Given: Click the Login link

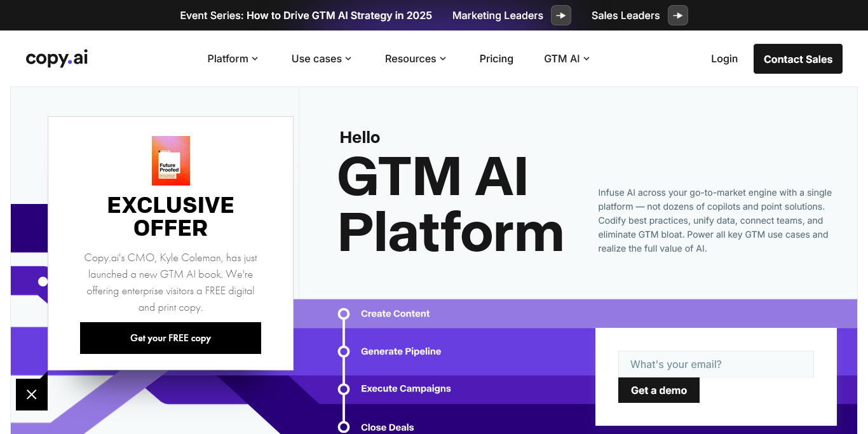Looking at the screenshot, I should [724, 58].
